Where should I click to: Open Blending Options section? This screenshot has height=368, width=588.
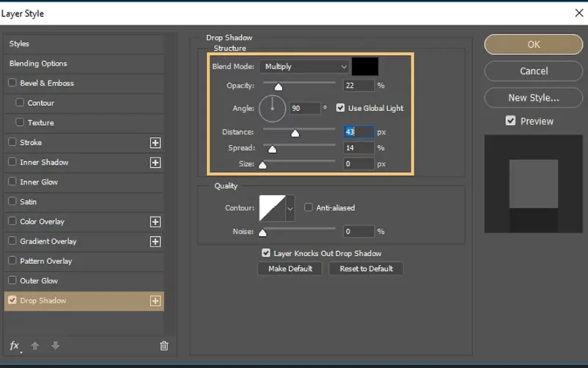pos(84,63)
